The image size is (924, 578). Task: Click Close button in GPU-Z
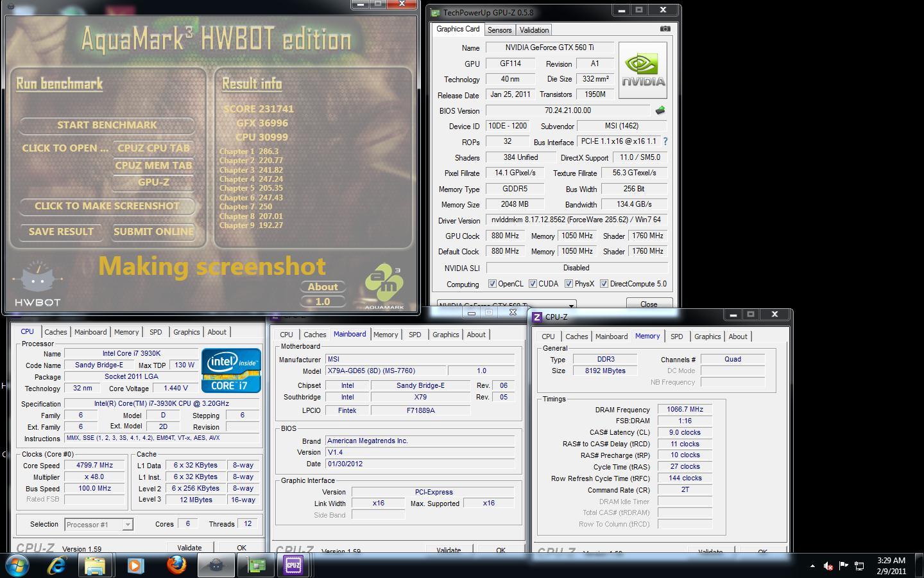tap(649, 304)
